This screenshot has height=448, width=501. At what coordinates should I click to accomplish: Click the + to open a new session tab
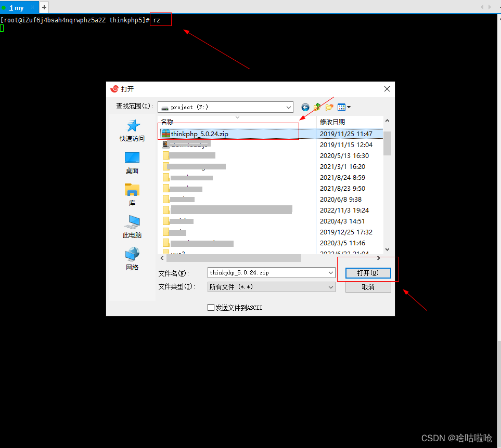coord(44,7)
